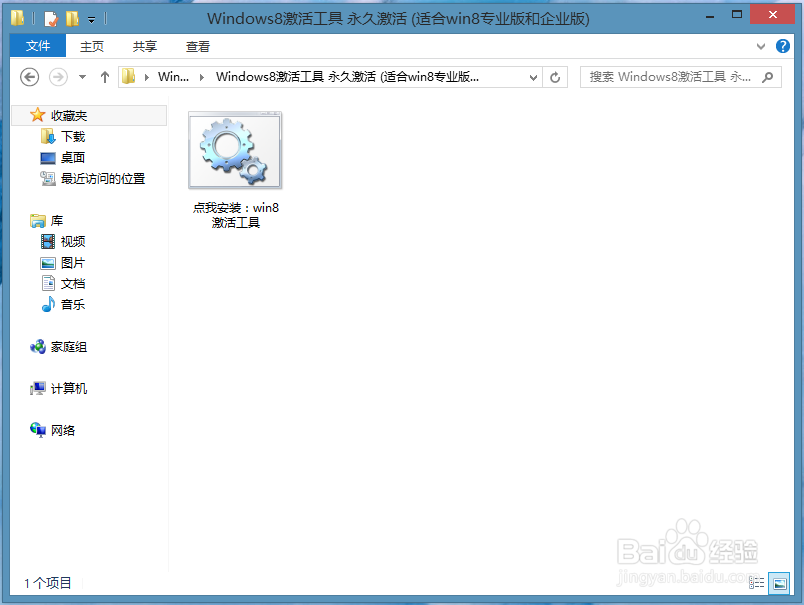The height and width of the screenshot is (605, 804).
Task: Select 家庭组 in the navigation pane
Action: point(69,347)
